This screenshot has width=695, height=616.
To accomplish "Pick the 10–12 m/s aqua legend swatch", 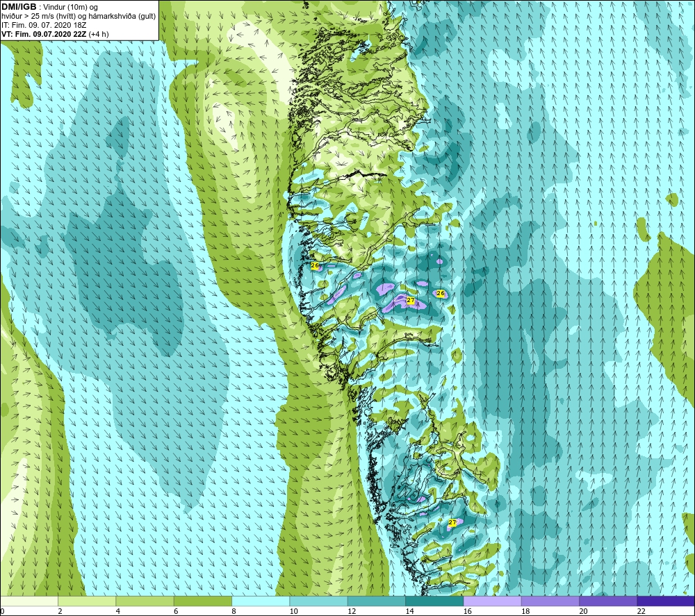I will pyautogui.click(x=319, y=601).
